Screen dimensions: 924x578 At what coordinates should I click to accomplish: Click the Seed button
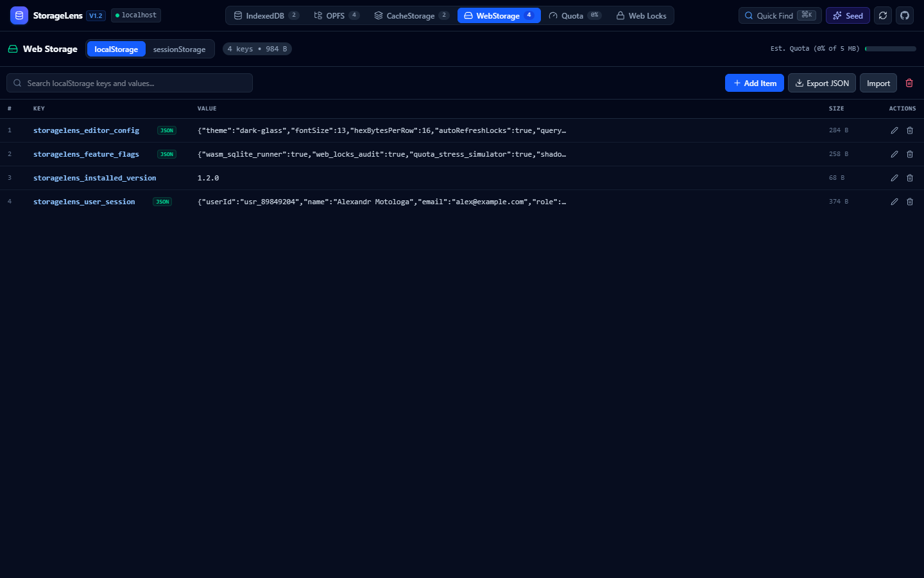point(848,15)
